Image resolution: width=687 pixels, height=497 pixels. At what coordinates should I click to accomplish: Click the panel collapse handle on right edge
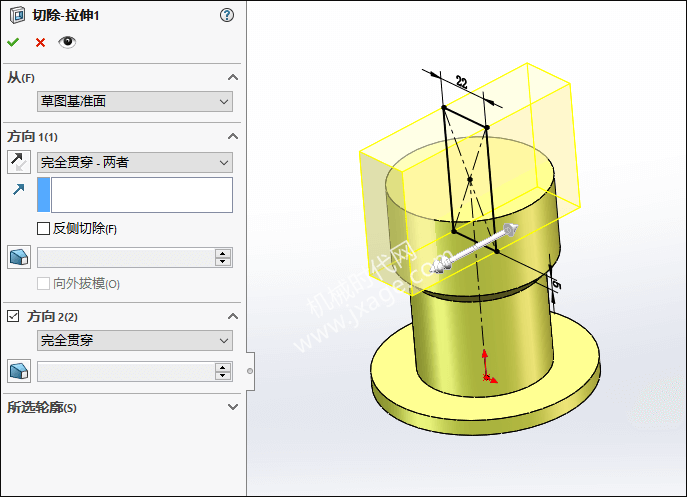tap(250, 371)
